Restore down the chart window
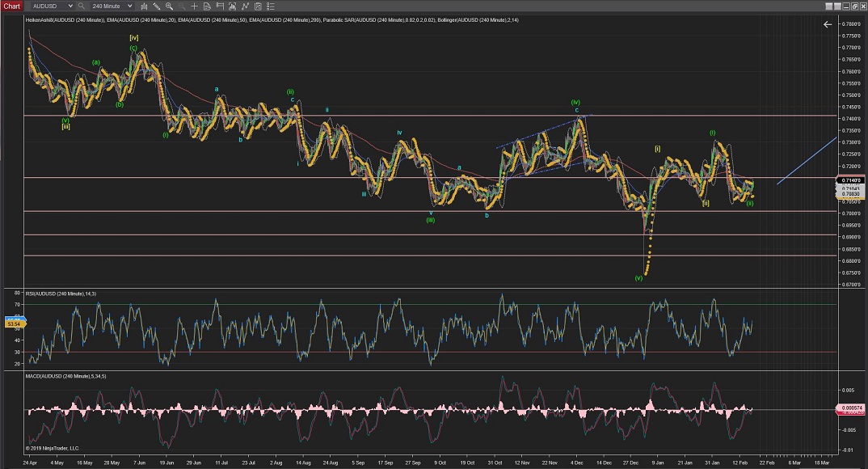This screenshot has height=469, width=868. (855, 6)
